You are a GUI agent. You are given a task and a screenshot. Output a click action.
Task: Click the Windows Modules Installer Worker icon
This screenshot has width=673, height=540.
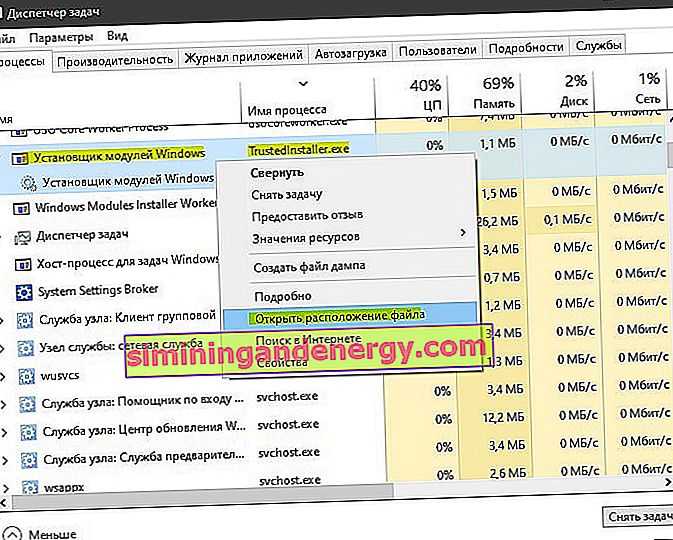tap(21, 209)
